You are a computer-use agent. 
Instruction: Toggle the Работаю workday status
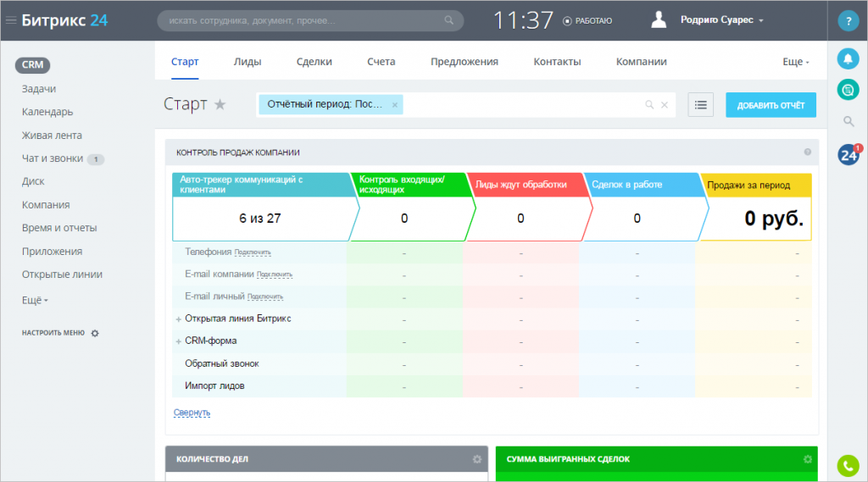(587, 21)
